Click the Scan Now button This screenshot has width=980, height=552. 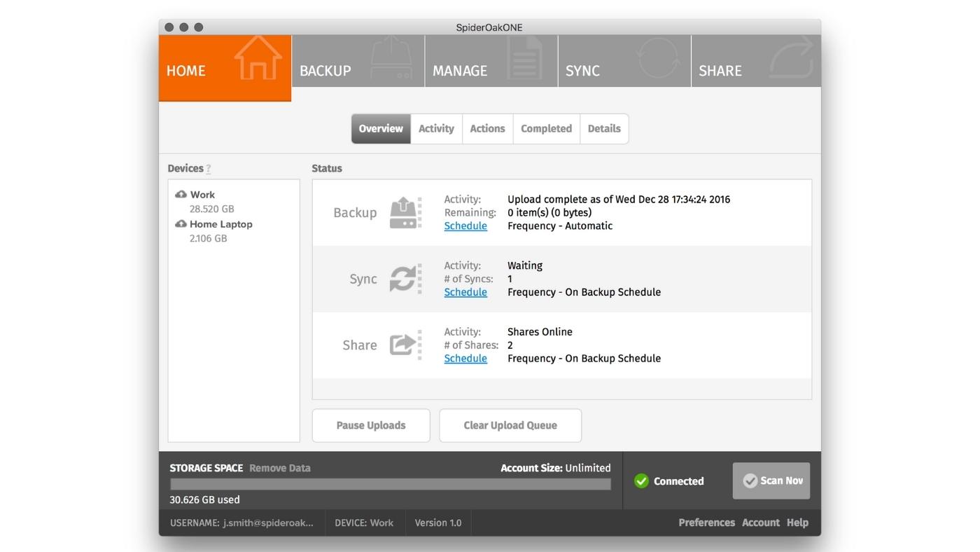(x=771, y=481)
